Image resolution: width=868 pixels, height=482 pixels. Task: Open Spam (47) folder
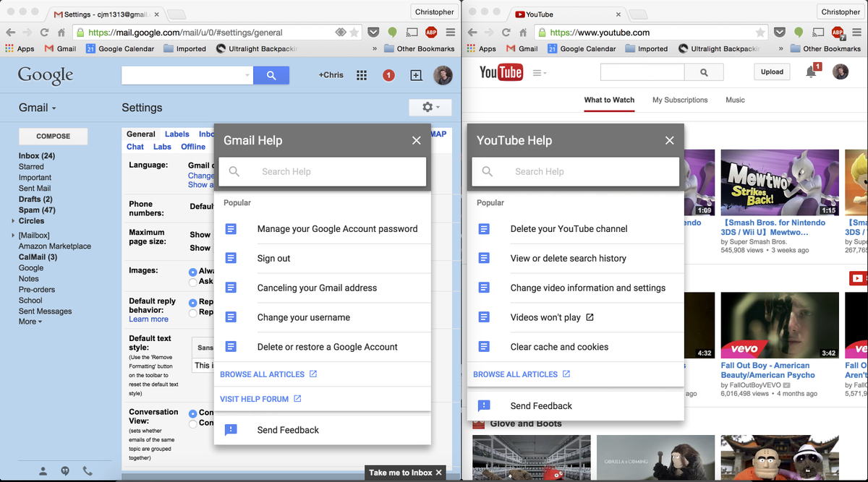click(x=37, y=210)
